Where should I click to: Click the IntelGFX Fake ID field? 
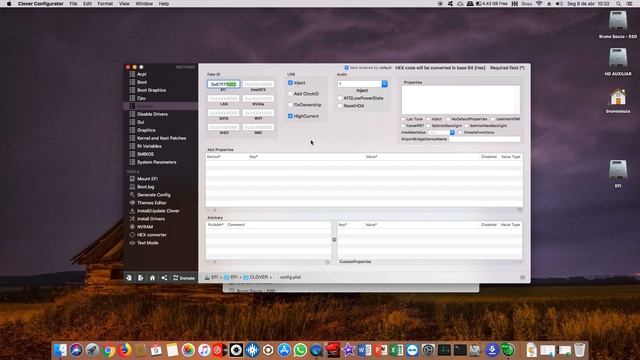[x=258, y=84]
